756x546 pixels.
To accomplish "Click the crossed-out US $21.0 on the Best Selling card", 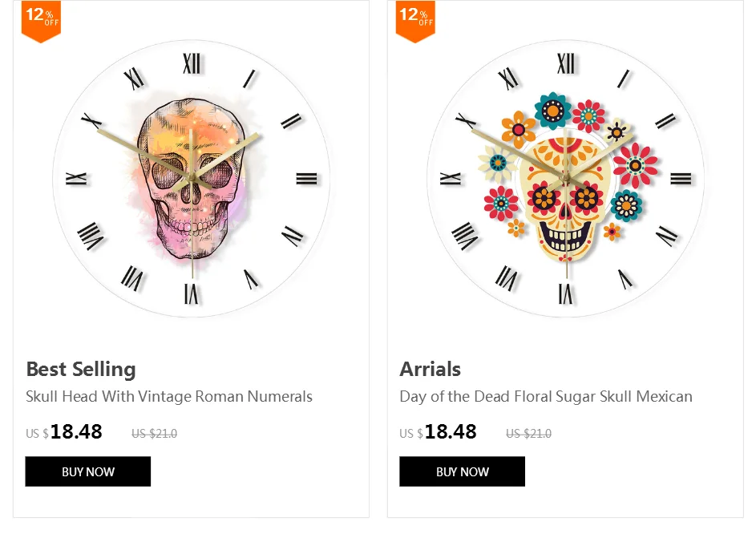I will pyautogui.click(x=154, y=434).
